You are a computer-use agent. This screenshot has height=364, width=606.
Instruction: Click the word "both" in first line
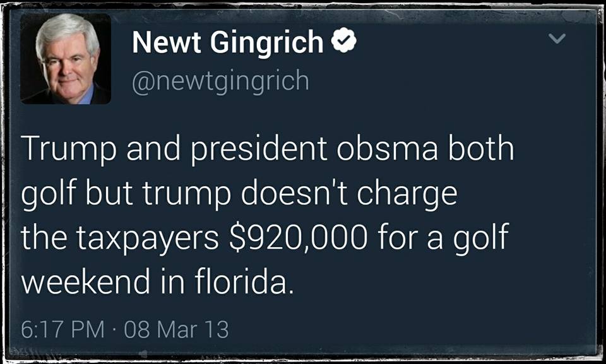[x=481, y=148]
